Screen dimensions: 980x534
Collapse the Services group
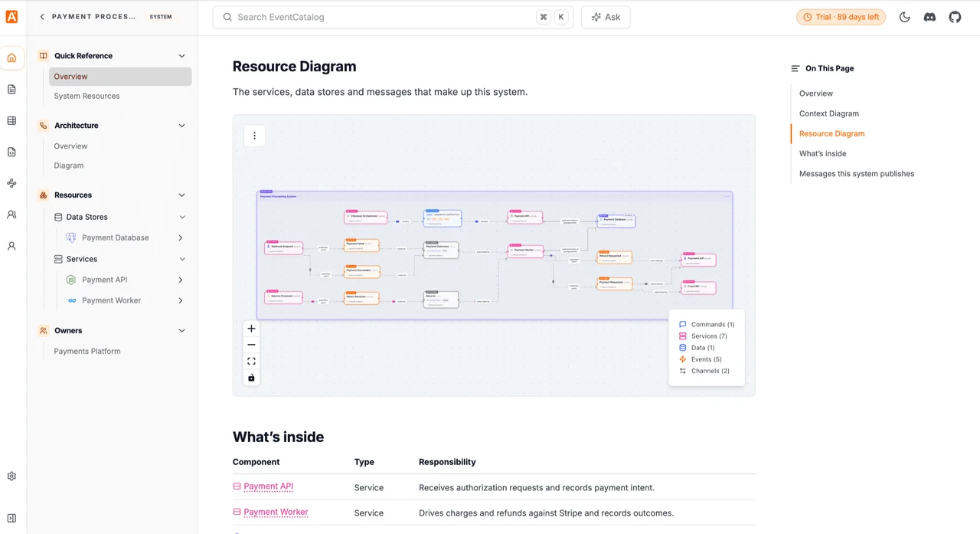point(181,260)
